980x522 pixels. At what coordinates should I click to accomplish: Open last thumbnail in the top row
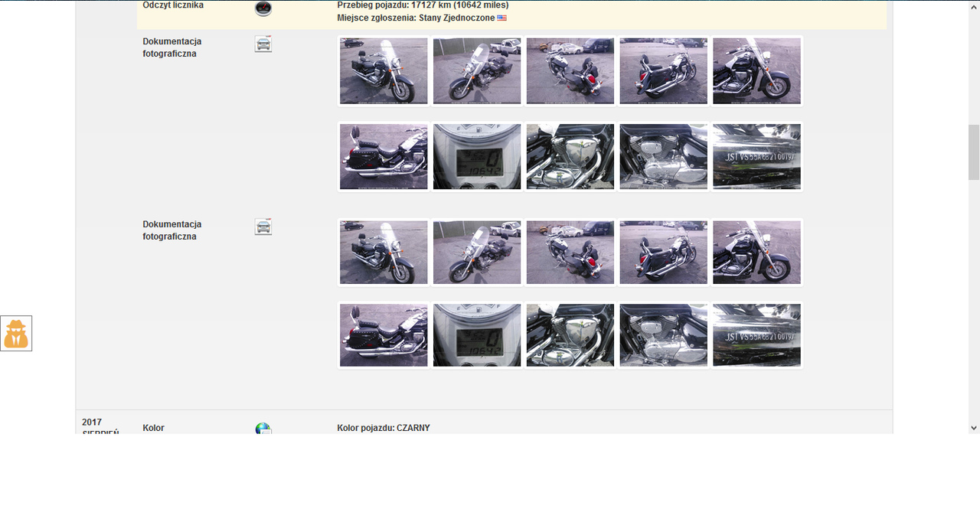tap(756, 71)
